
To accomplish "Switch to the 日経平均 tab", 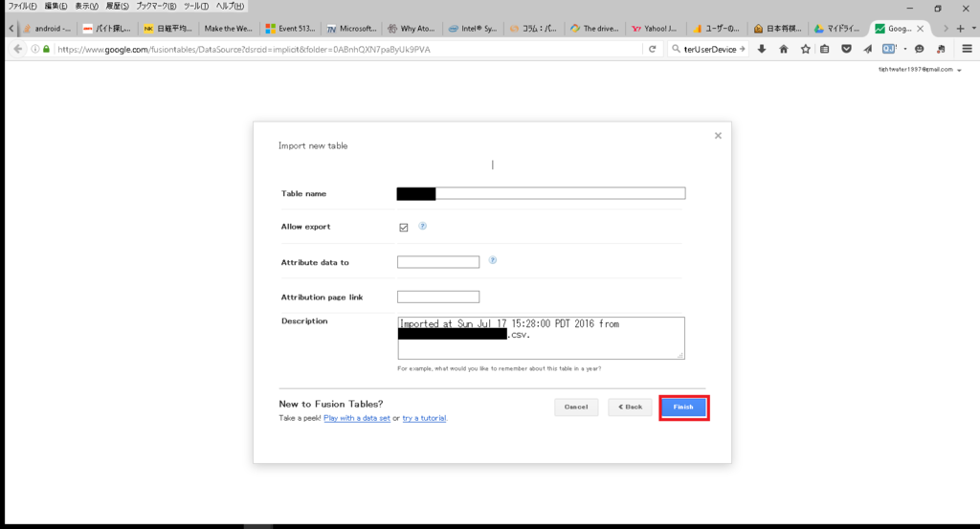I will pos(168,29).
